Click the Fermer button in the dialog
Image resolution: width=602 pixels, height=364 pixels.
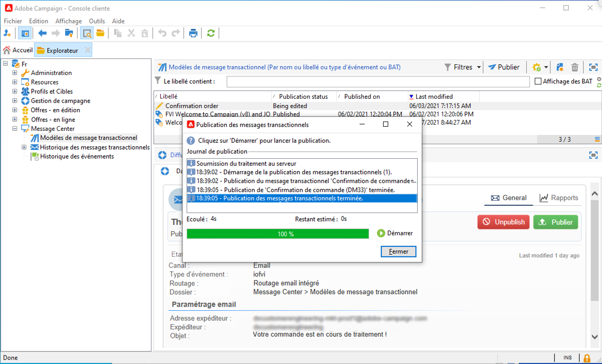point(398,252)
